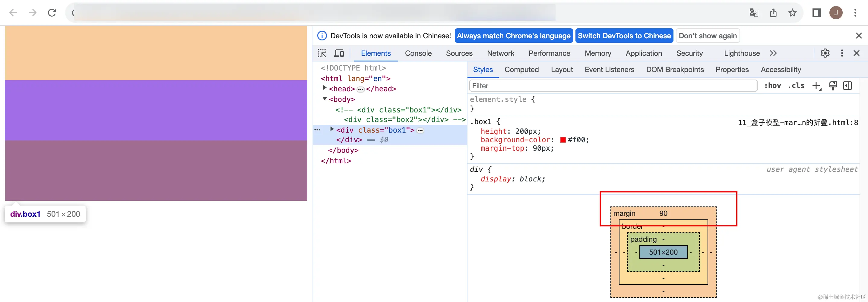
Task: Click Don't show again button
Action: 708,36
